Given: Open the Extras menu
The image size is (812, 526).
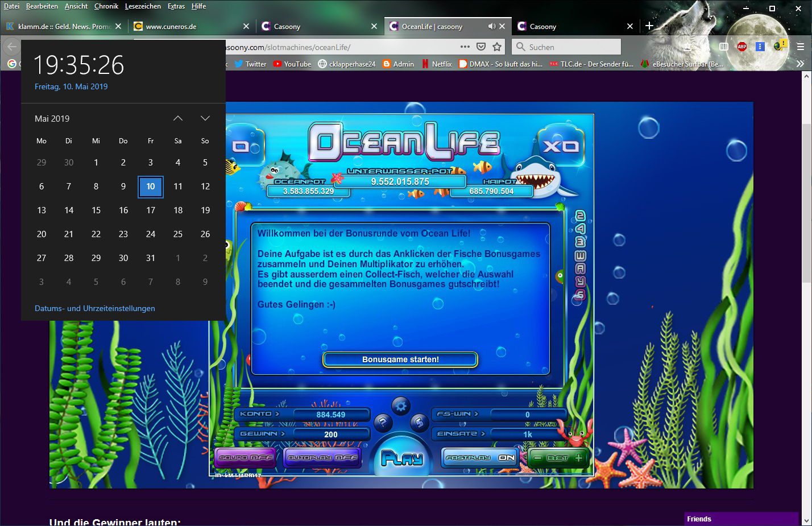Looking at the screenshot, I should click(176, 6).
